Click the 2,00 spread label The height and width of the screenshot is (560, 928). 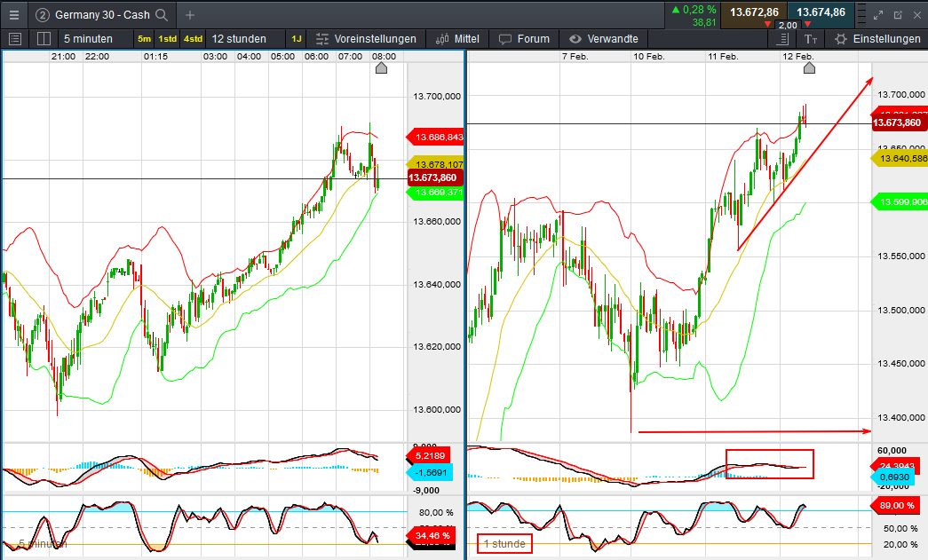coord(788,26)
